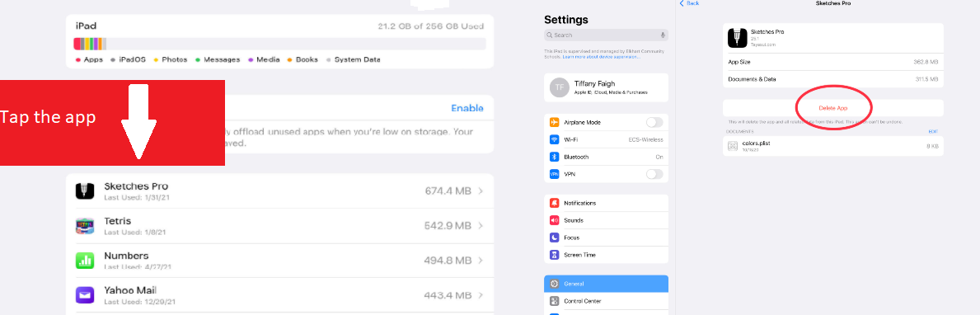Tap the Wi-Fi icon in Settings sidebar
The height and width of the screenshot is (315, 980).
555,139
